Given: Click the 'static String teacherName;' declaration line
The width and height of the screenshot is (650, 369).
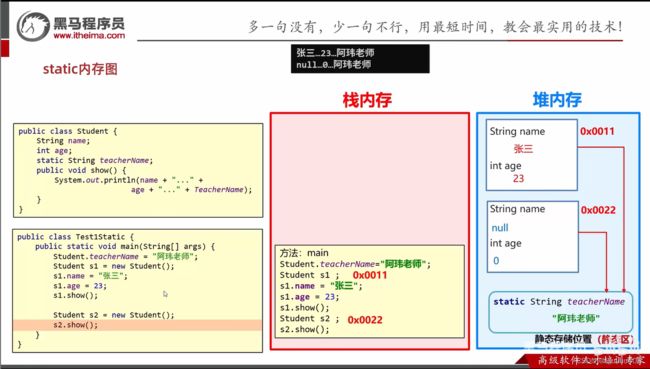Looking at the screenshot, I should 95,160.
